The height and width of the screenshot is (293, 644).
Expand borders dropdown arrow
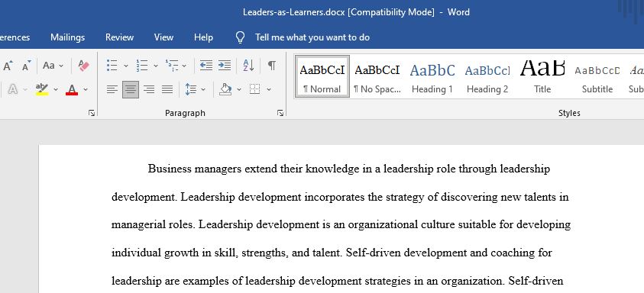[x=269, y=89]
